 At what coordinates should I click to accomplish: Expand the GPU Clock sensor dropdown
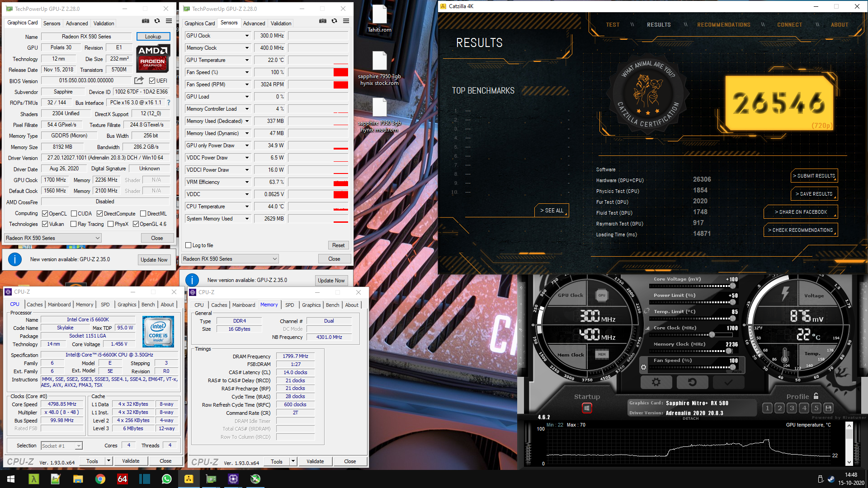pyautogui.click(x=247, y=36)
